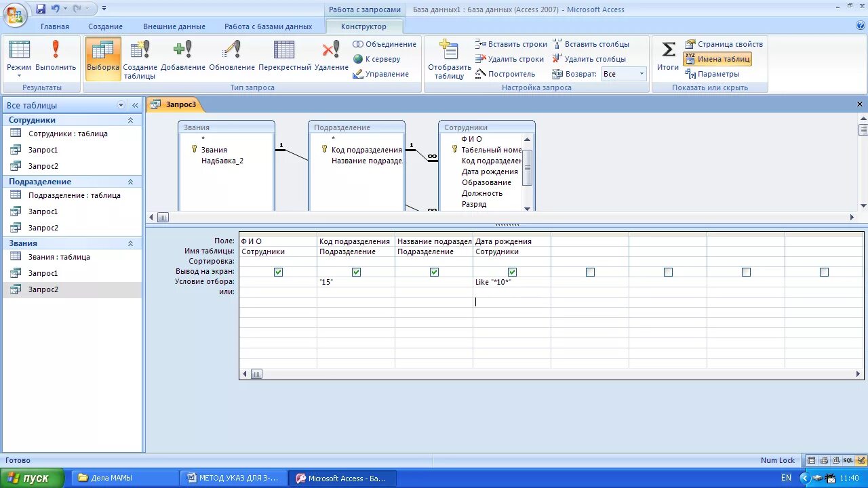Choose the Перекрестный query type
Image resolution: width=868 pixels, height=488 pixels.
285,56
